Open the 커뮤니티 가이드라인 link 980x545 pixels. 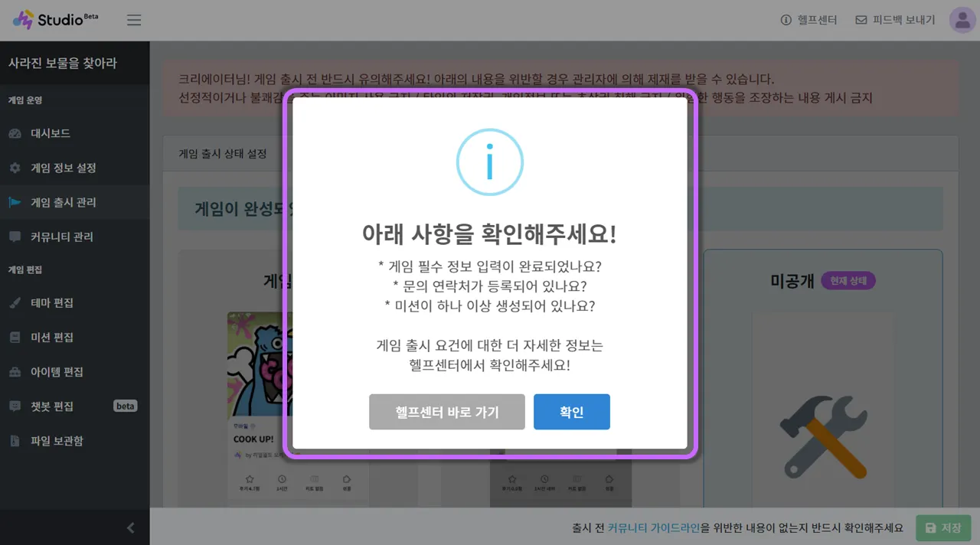[x=654, y=528]
